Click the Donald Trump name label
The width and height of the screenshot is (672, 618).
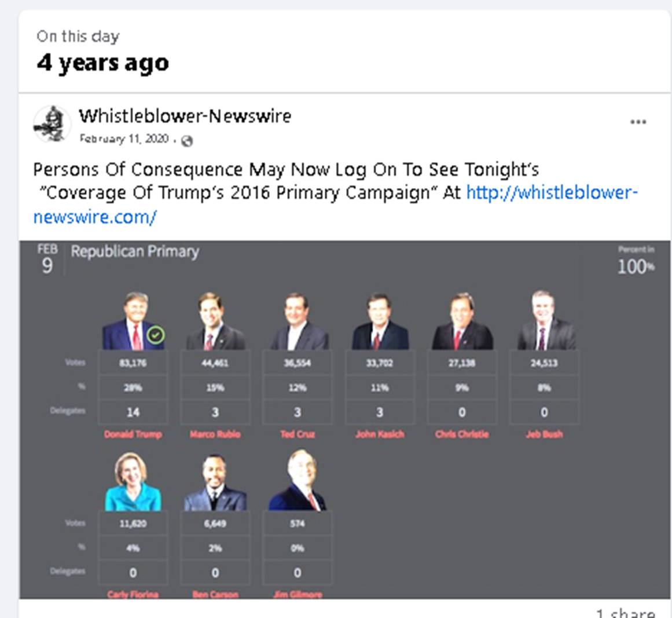tap(133, 434)
